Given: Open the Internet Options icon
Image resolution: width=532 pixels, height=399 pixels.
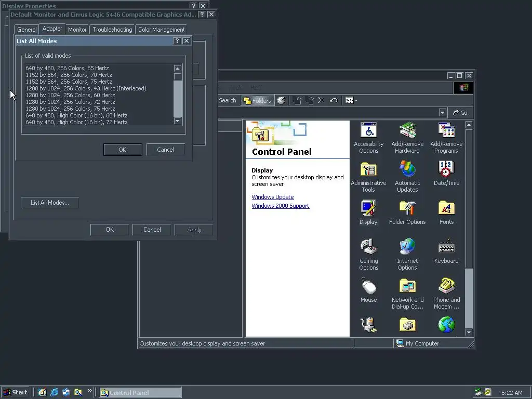Looking at the screenshot, I should [407, 255].
